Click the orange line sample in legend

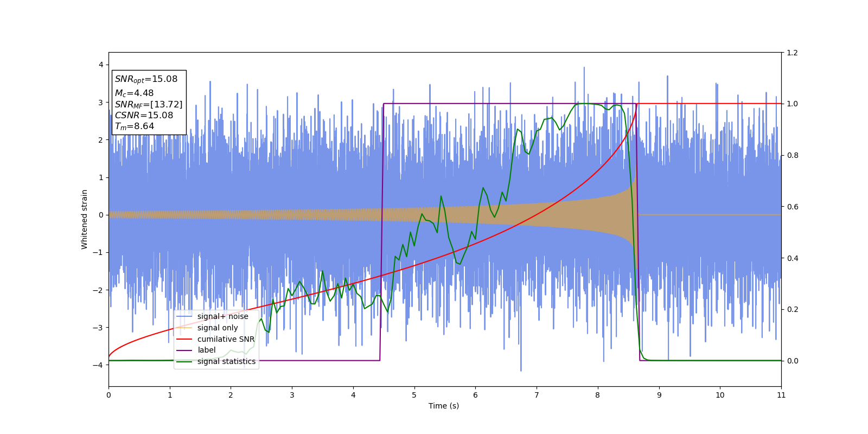[x=184, y=328]
